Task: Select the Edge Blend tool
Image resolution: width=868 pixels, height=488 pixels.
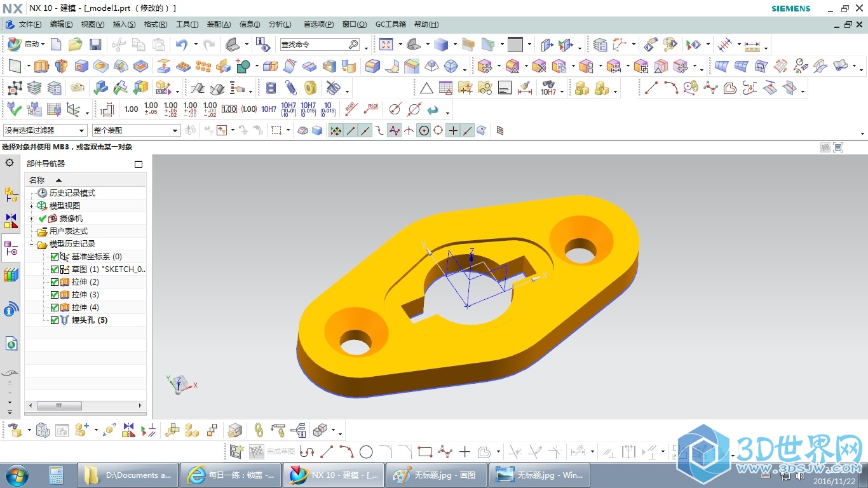Action: (372, 66)
